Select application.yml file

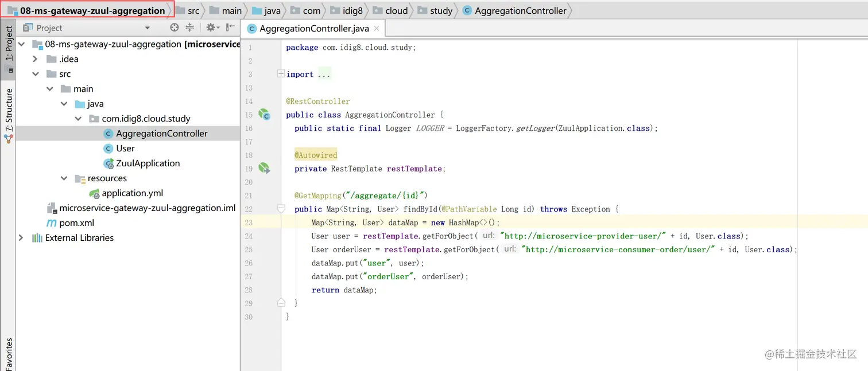pos(133,193)
